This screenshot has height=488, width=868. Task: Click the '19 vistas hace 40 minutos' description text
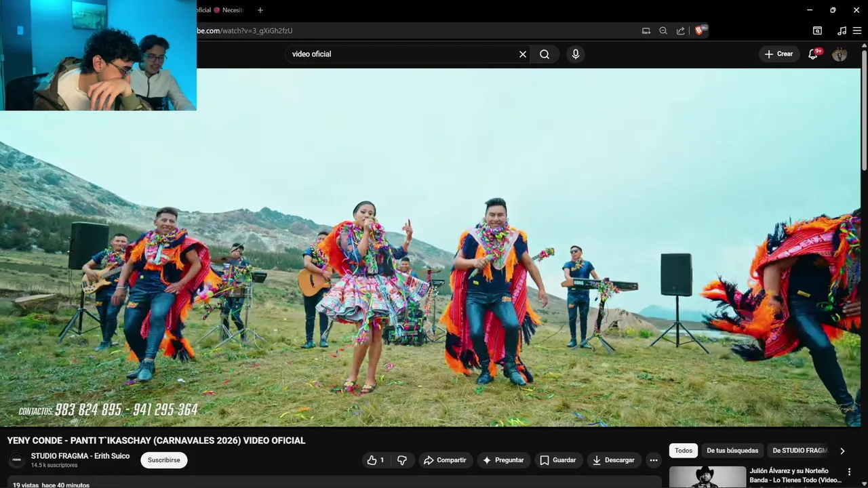tap(51, 485)
